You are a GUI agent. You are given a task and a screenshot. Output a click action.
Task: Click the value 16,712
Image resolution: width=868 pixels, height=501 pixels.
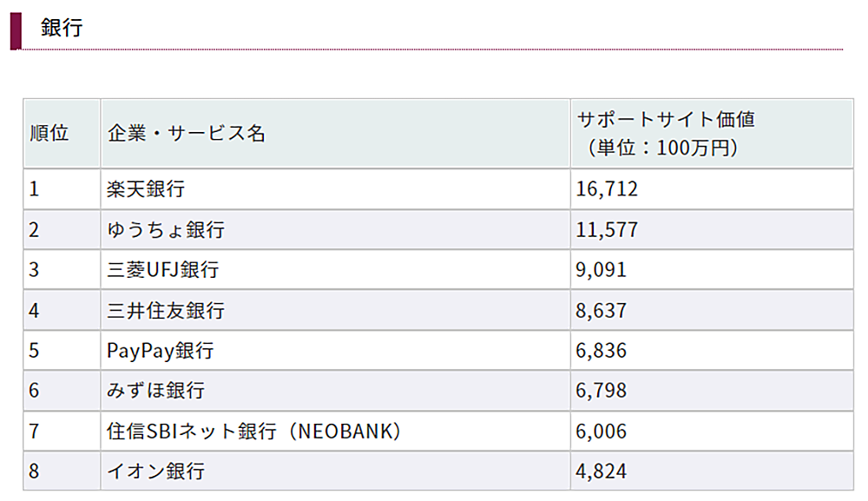click(607, 188)
